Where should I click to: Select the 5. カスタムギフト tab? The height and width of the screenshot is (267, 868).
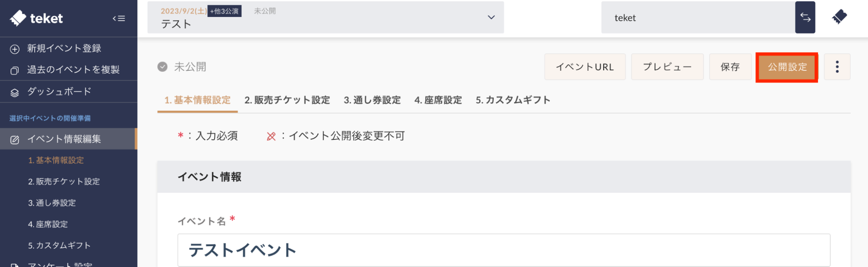pos(513,100)
